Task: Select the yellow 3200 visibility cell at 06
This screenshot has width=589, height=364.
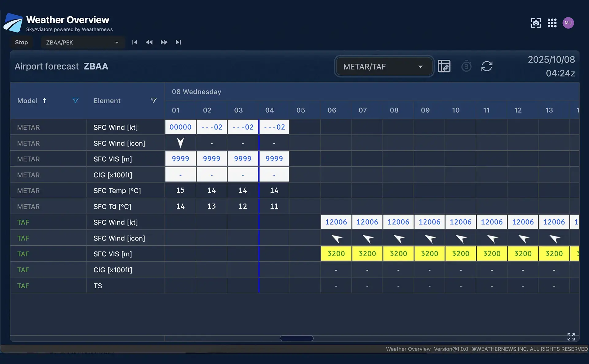Action: pyautogui.click(x=336, y=254)
